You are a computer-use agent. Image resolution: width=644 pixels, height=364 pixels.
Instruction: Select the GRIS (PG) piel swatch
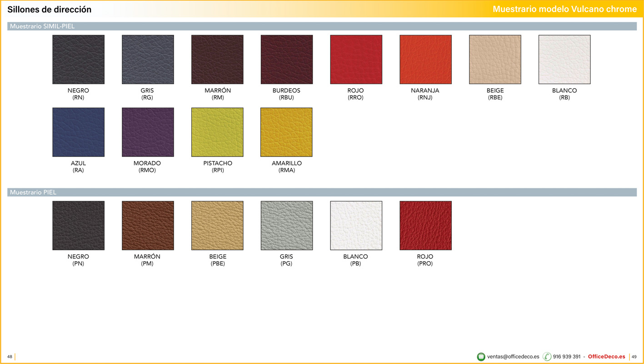287,226
